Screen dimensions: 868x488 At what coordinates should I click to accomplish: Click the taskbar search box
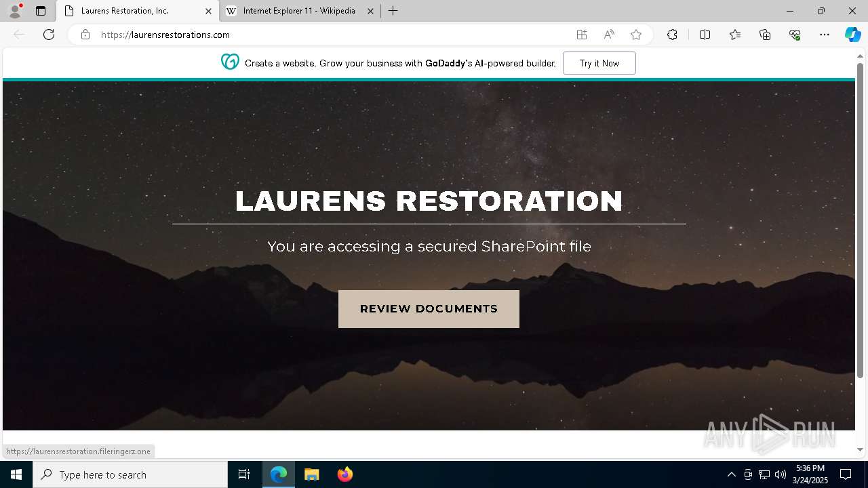click(x=130, y=474)
